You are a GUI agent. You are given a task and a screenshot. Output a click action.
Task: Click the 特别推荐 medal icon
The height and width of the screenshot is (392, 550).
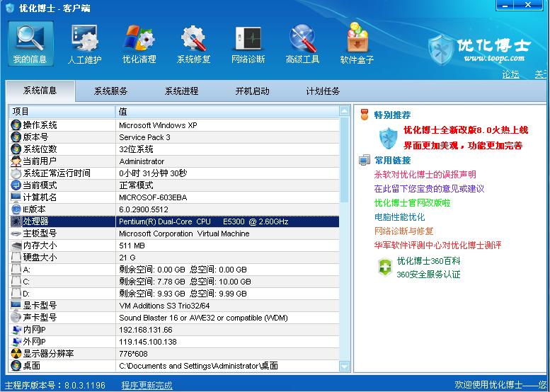click(365, 115)
